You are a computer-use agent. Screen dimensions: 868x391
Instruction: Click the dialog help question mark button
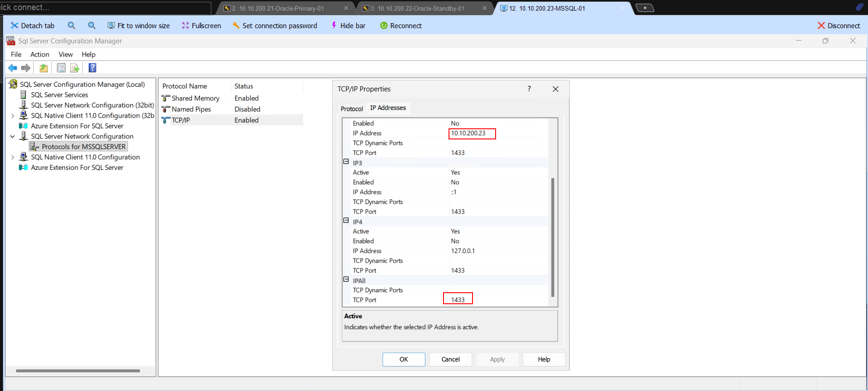coord(529,89)
